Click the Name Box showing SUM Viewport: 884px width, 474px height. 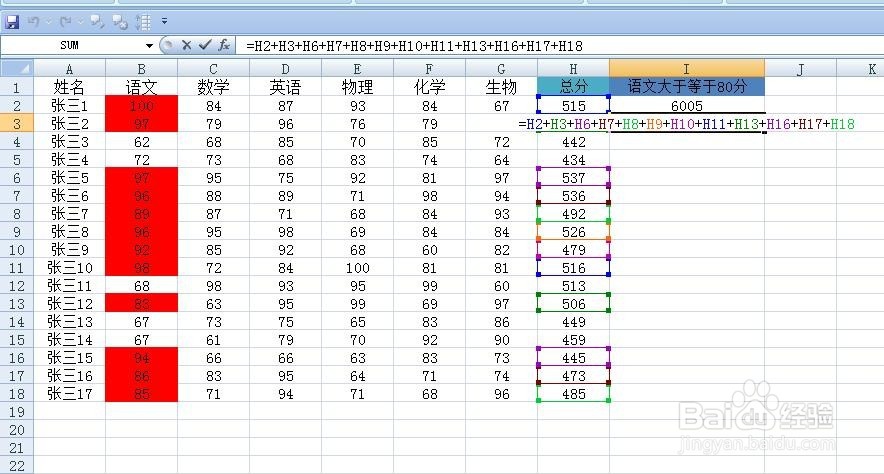click(x=70, y=46)
